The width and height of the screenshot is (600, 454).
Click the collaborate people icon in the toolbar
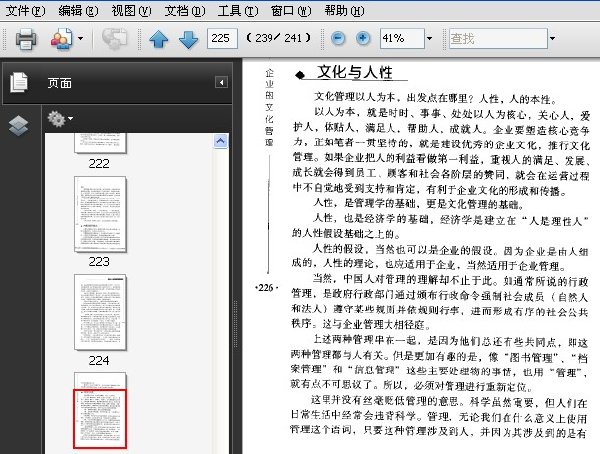61,38
